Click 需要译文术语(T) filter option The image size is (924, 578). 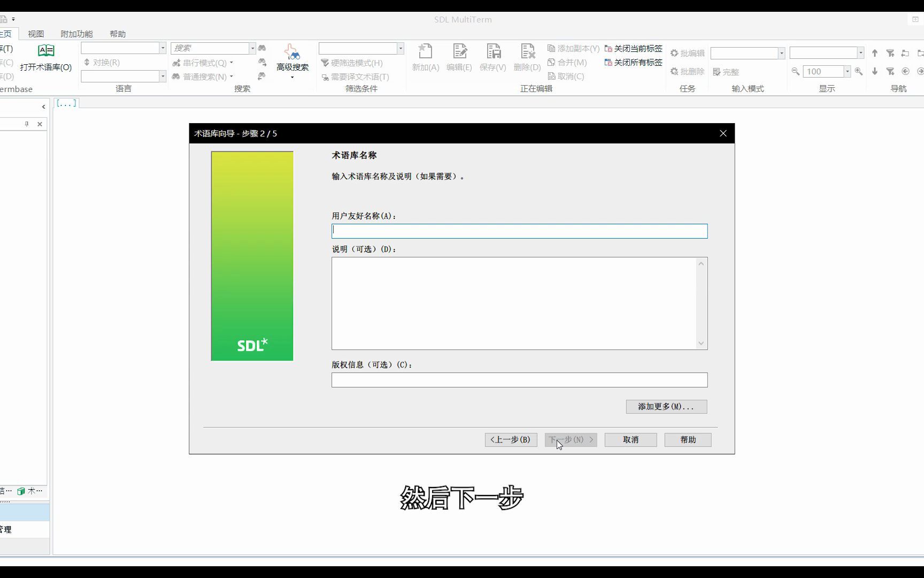click(355, 77)
